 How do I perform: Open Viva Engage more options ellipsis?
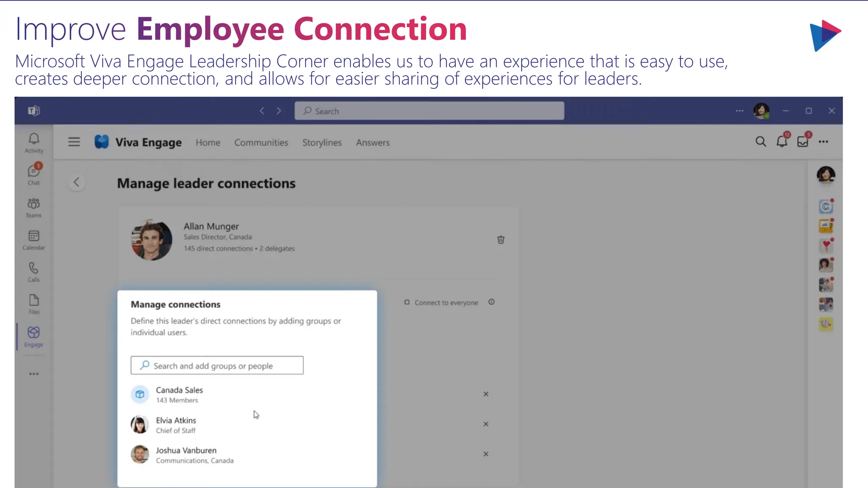pos(823,141)
